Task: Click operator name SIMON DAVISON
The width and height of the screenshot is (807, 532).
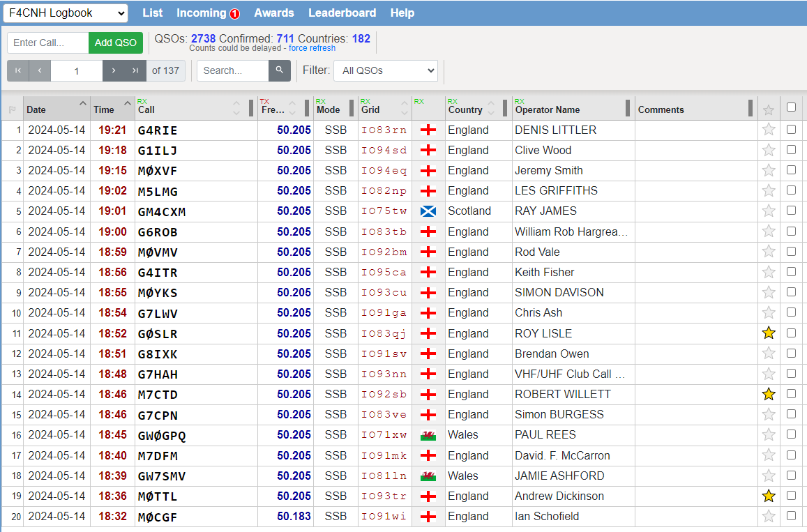Action: tap(559, 292)
